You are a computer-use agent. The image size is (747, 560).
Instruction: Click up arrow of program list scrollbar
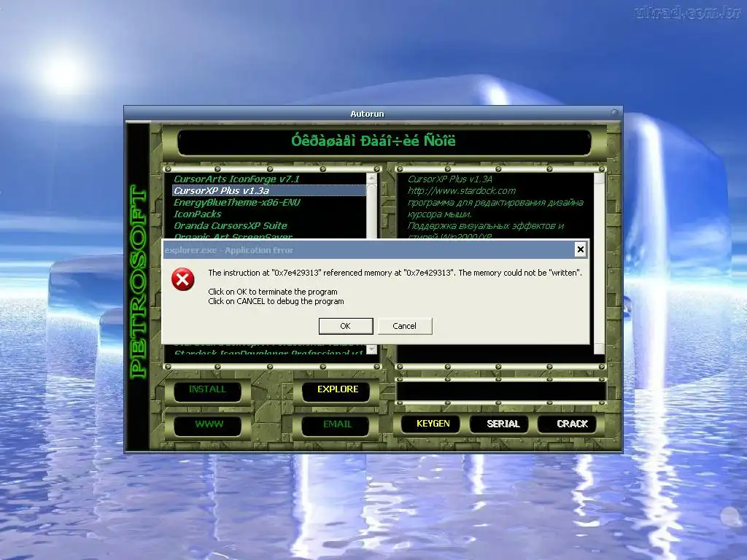(371, 177)
